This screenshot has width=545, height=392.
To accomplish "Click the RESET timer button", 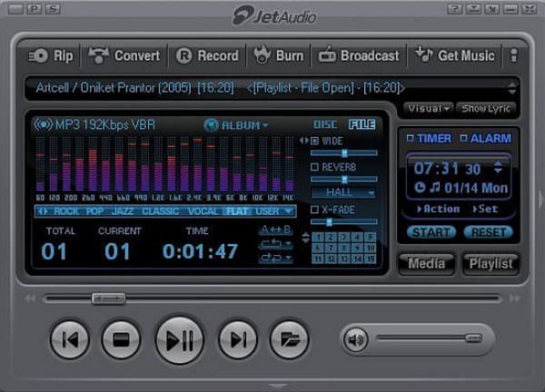I will click(x=489, y=232).
